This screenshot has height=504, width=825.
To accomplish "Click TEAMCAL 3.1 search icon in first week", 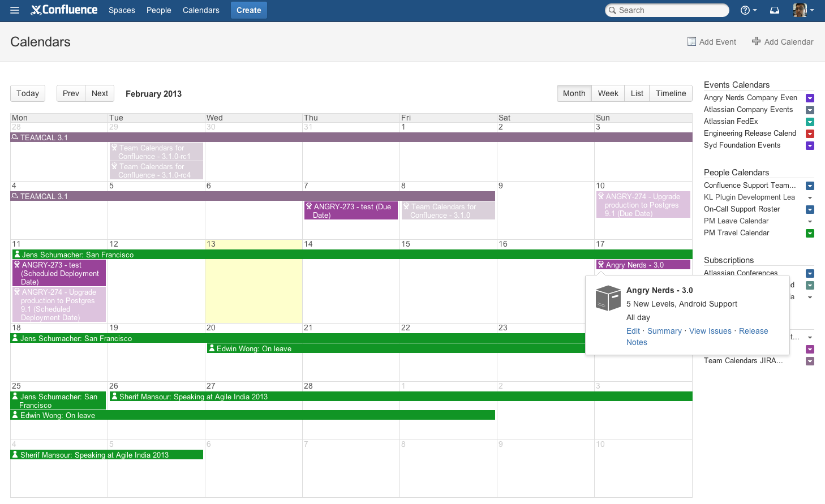I will click(x=15, y=137).
